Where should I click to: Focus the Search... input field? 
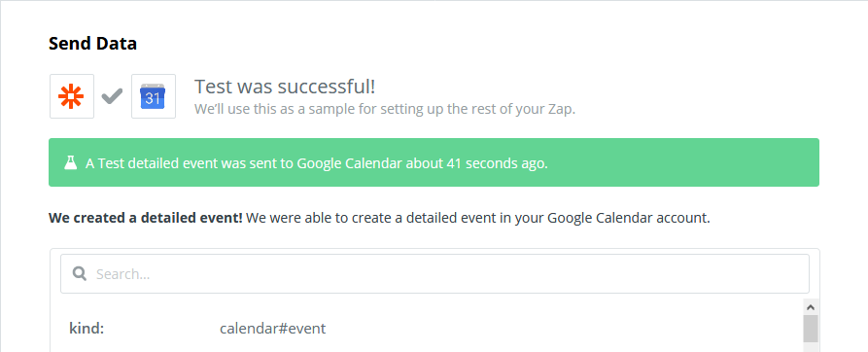[434, 273]
